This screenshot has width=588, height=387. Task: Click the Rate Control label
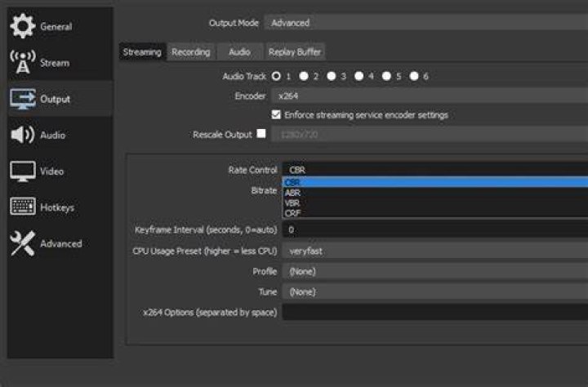pos(253,170)
